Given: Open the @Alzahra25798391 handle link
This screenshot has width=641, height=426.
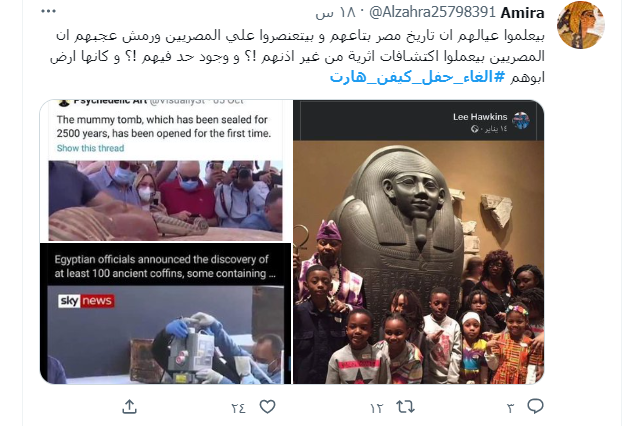Looking at the screenshot, I should click(432, 13).
